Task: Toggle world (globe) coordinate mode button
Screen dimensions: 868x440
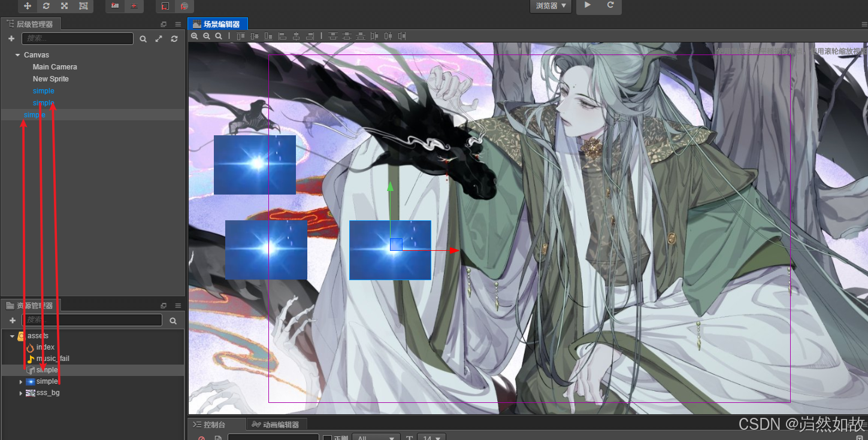Action: click(x=184, y=6)
